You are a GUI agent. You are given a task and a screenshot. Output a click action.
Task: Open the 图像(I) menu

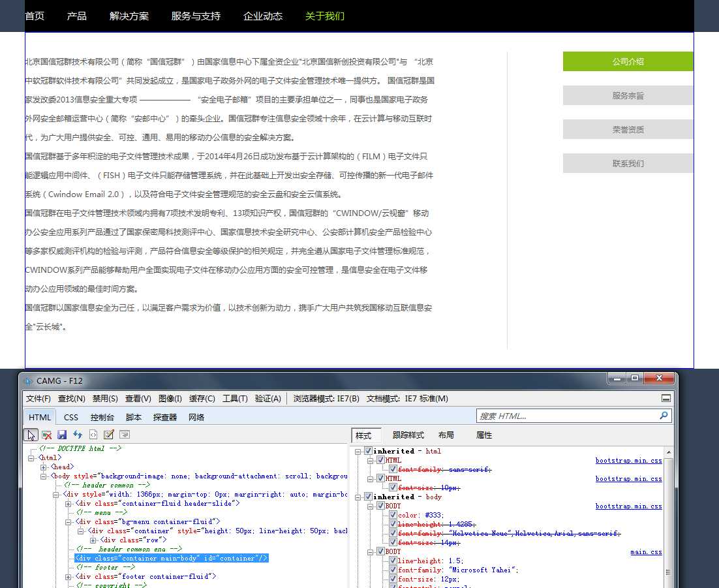(x=170, y=399)
